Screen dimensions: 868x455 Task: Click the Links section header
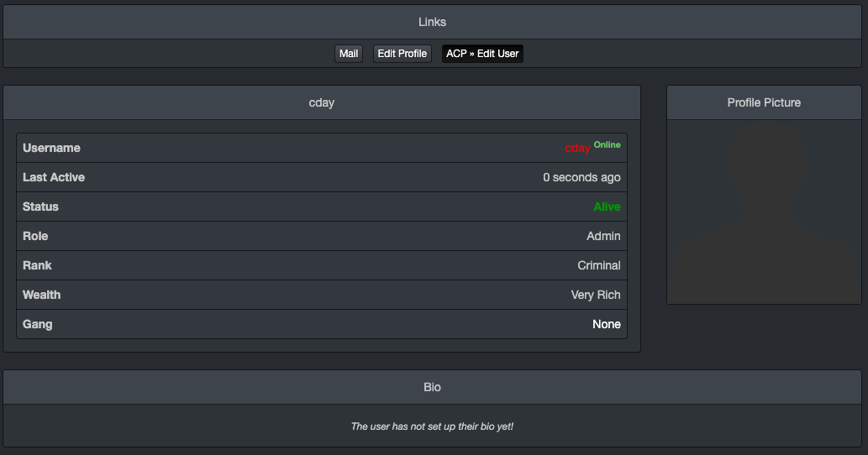point(433,22)
